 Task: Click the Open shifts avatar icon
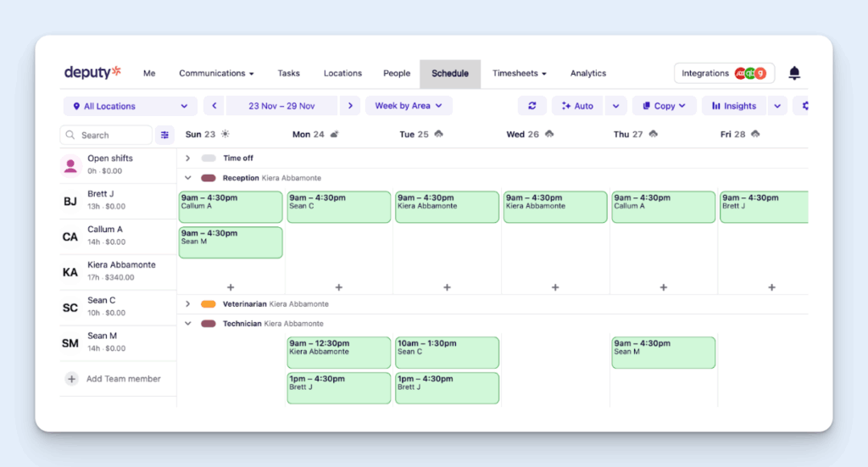coord(70,165)
